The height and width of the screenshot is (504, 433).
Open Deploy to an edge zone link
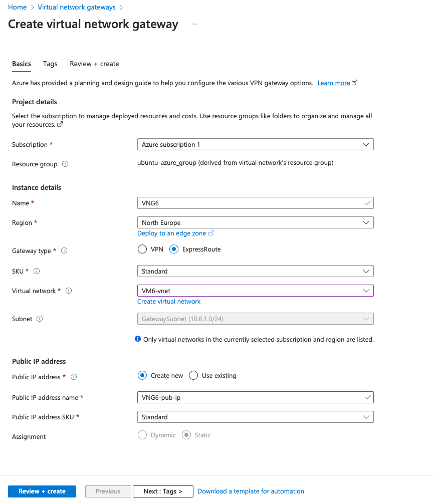pos(172,233)
